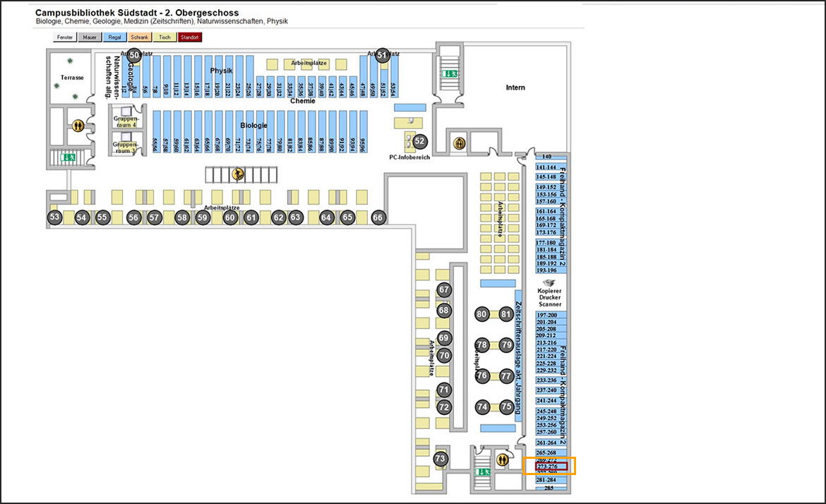Click workplace marker 57
Viewport: 826px width, 504px height.
tap(154, 217)
